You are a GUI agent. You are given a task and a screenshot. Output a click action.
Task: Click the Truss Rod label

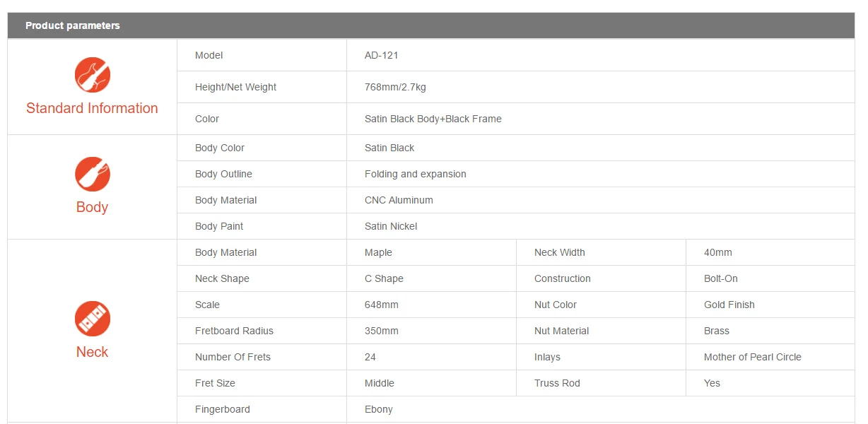pos(557,383)
